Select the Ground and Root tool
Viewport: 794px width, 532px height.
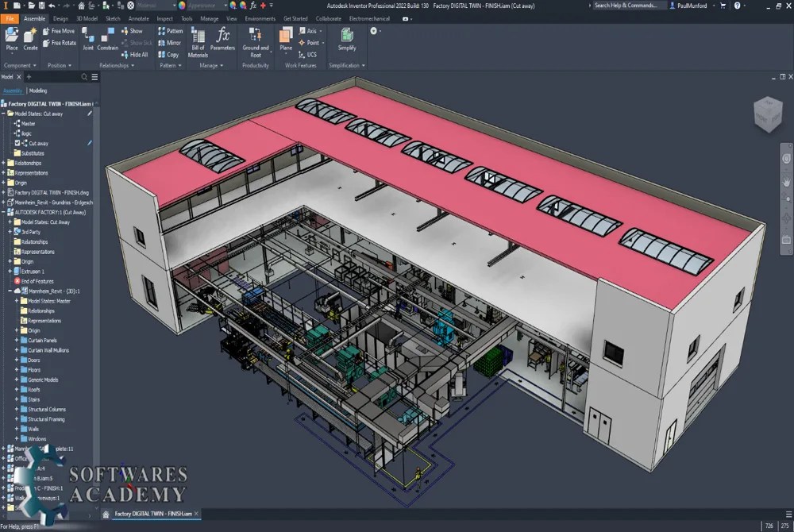point(255,40)
